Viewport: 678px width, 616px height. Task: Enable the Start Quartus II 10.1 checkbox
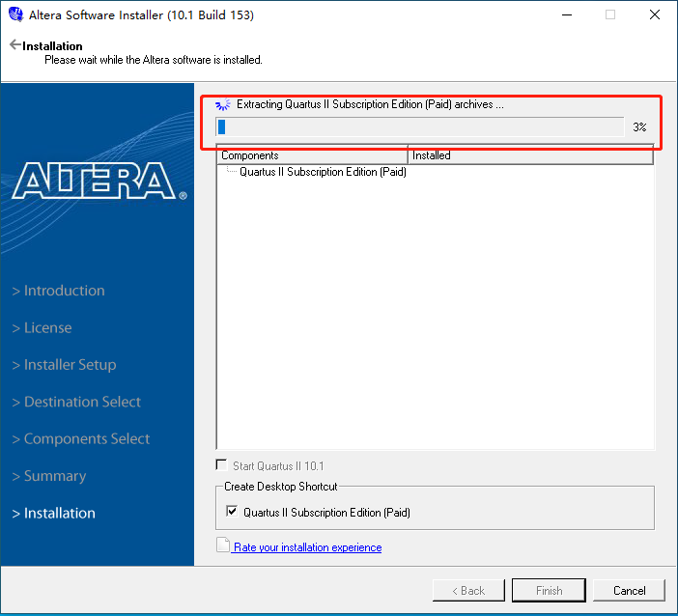(x=221, y=464)
